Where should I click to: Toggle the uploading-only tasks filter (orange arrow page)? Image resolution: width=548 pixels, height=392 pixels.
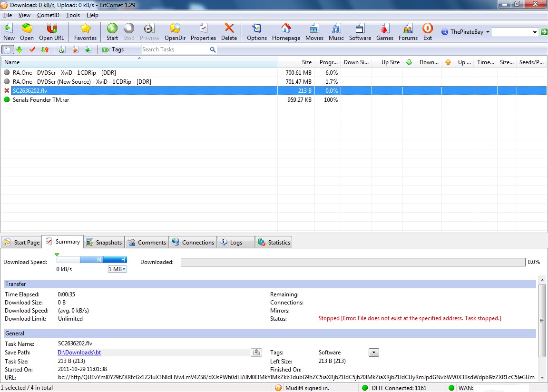75,49
